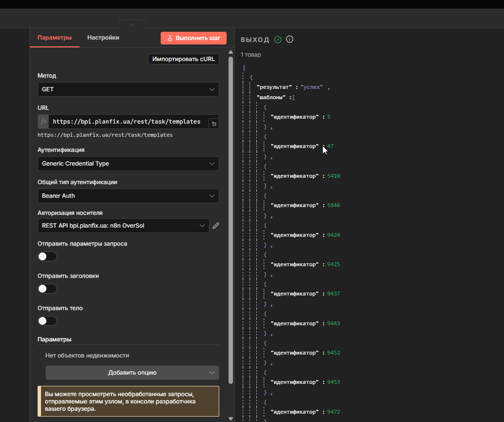The width and height of the screenshot is (504, 422).
Task: Click the drag handle above the parameters panel
Action: (x=132, y=25)
